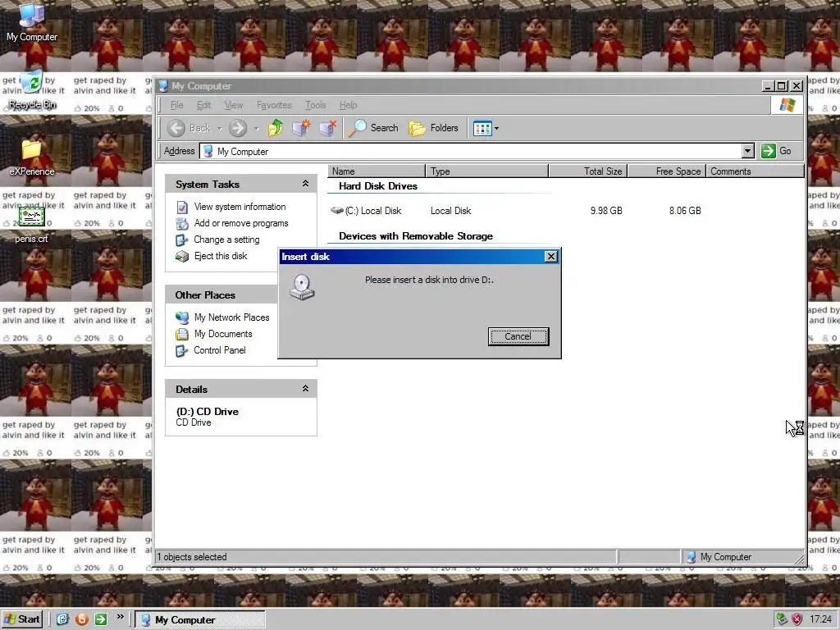Viewport: 840px width, 630px height.
Task: Click the Control Panel link icon
Action: [x=182, y=351]
